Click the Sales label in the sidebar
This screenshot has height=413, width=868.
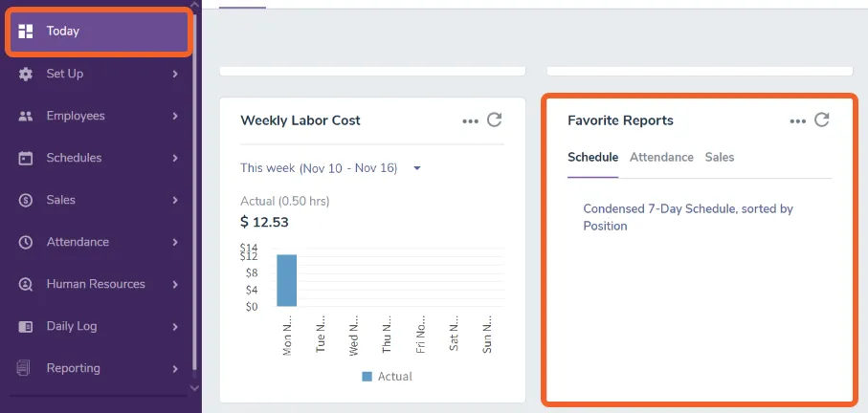[x=61, y=200]
